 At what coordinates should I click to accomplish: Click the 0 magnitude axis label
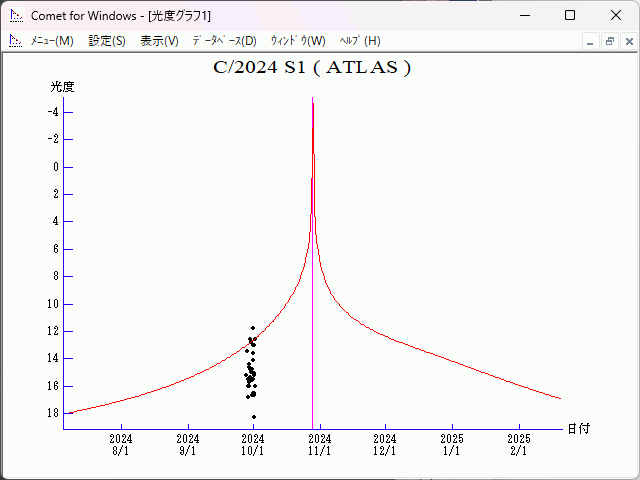[56, 167]
